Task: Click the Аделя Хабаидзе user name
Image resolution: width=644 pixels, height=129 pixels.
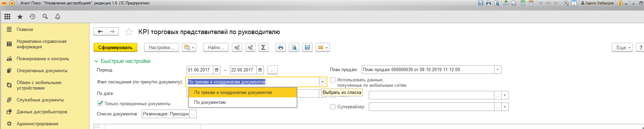Action: [597, 3]
